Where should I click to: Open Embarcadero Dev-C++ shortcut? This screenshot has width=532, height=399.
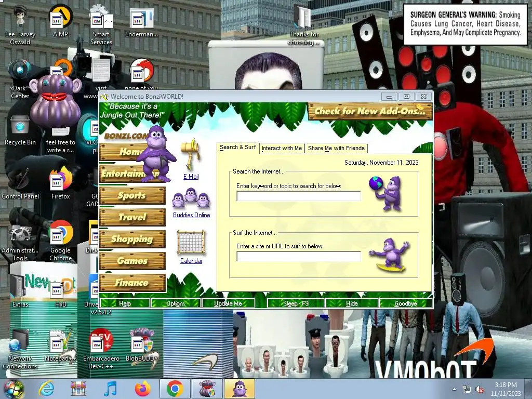point(101,349)
